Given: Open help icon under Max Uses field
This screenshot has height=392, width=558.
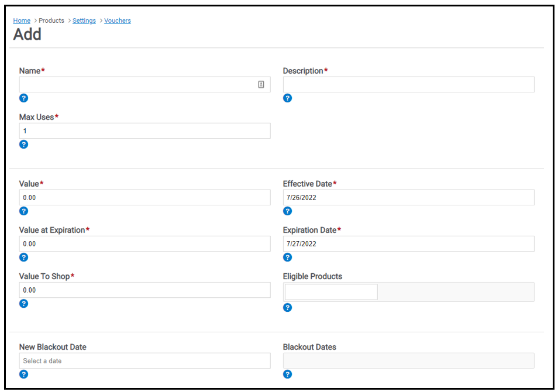Looking at the screenshot, I should coord(23,144).
